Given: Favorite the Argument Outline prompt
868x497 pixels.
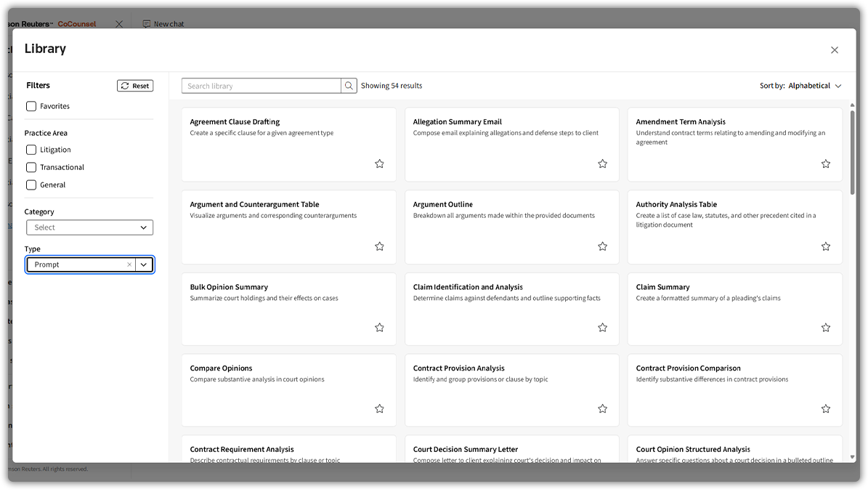Looking at the screenshot, I should [602, 247].
